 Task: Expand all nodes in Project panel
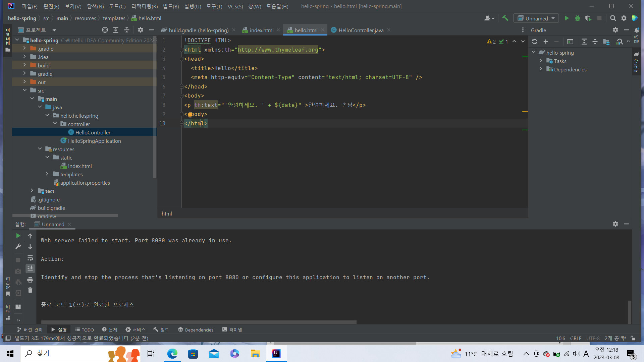click(x=116, y=30)
